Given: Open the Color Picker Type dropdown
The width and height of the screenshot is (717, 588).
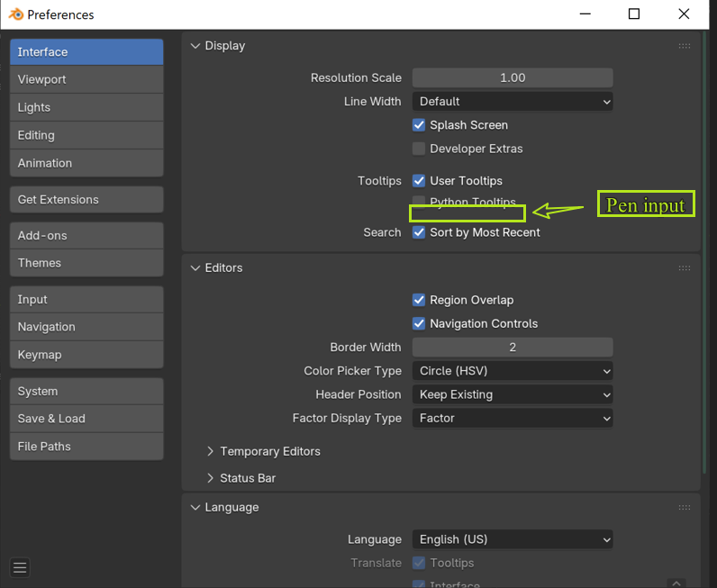Looking at the screenshot, I should click(513, 371).
